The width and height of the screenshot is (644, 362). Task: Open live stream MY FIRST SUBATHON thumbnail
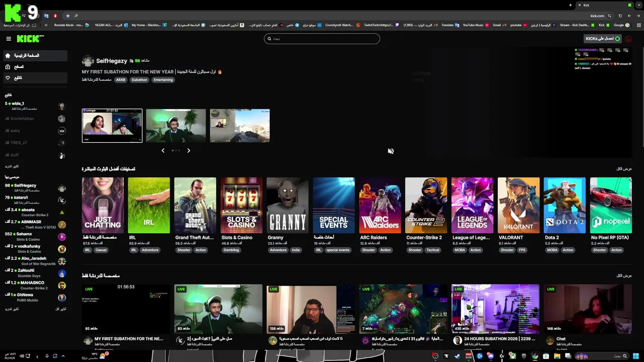point(126,309)
